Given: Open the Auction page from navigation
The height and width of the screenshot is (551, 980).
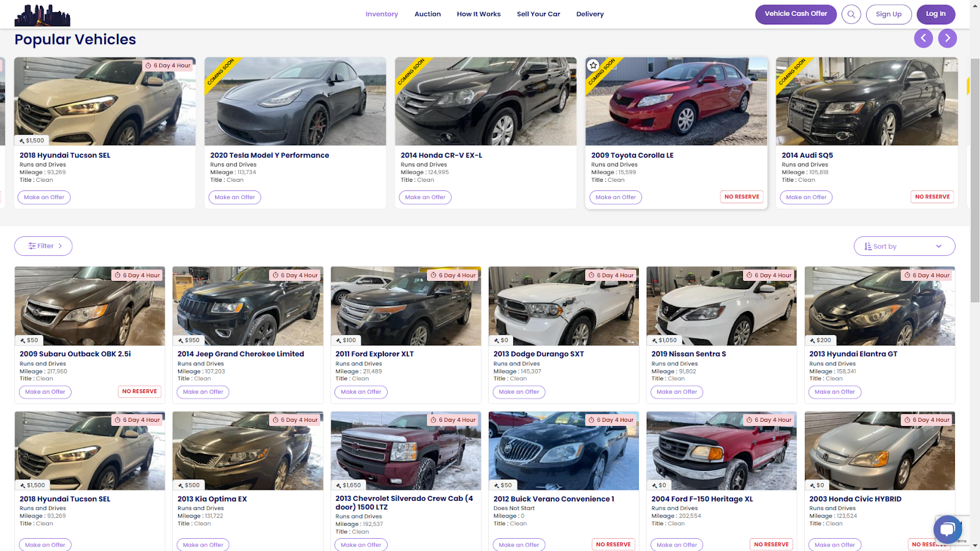Looking at the screenshot, I should pyautogui.click(x=428, y=14).
